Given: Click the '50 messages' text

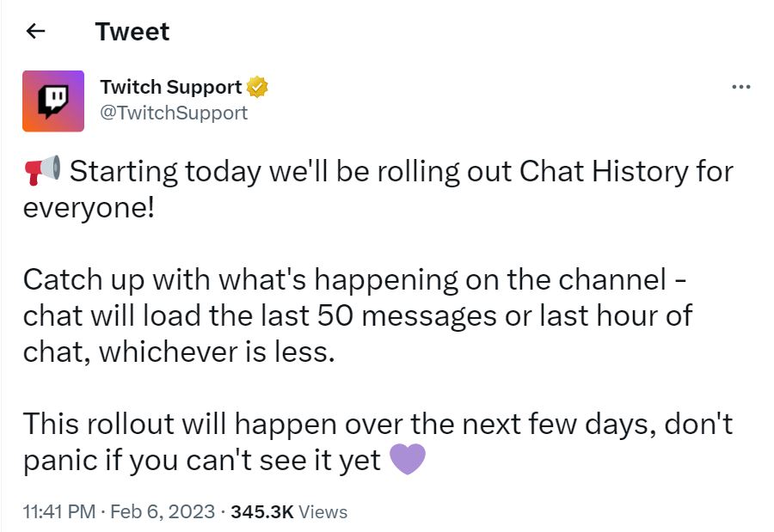Looking at the screenshot, I should pos(406,316).
